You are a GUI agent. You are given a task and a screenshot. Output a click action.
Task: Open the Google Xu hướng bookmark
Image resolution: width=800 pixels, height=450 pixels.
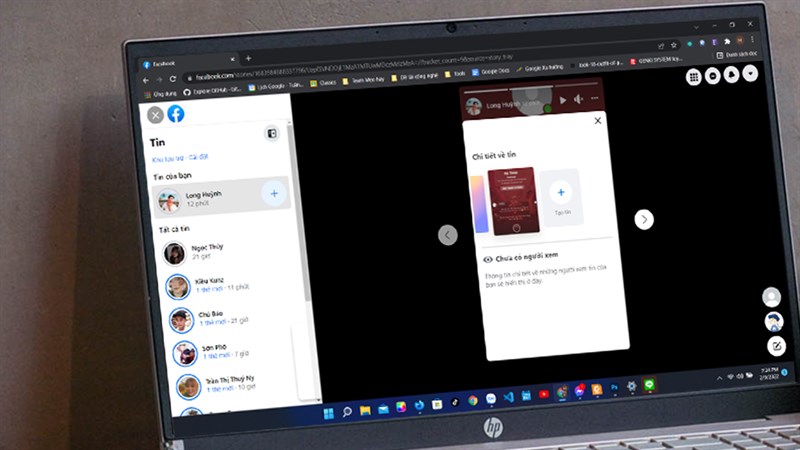pos(540,68)
